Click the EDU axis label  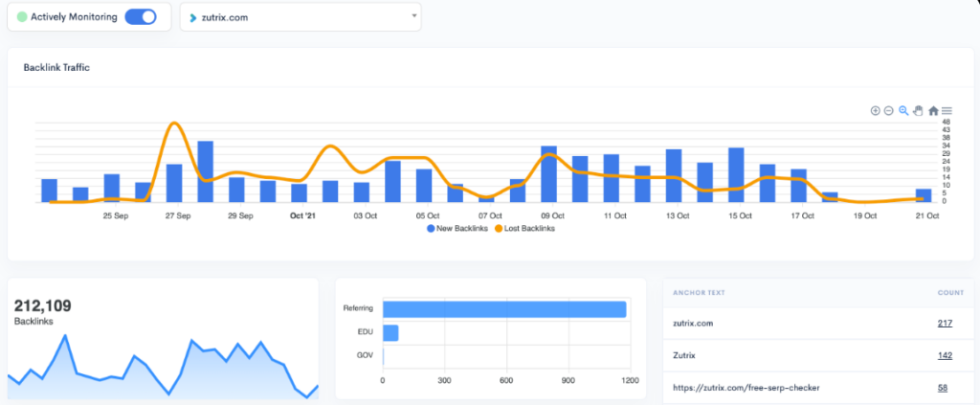click(x=366, y=332)
